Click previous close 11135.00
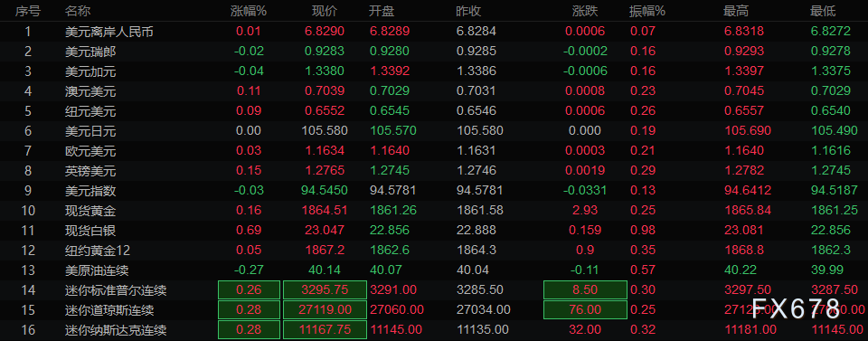868x341 pixels. click(483, 330)
